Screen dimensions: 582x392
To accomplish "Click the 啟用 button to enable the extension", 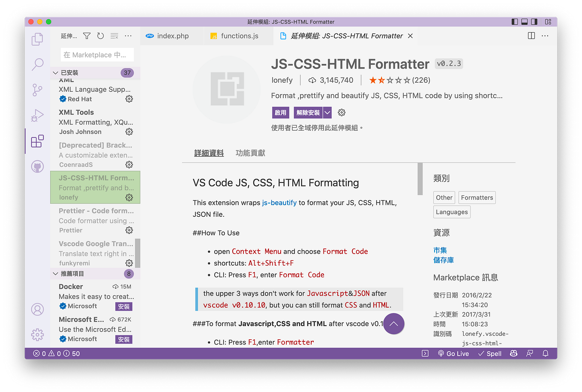I will point(280,112).
